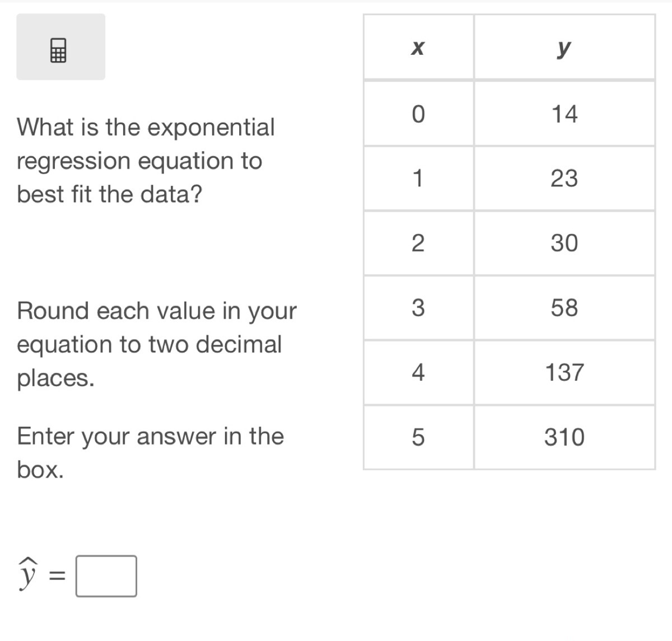Select the x value 5 cell
672x641 pixels.
[x=418, y=437]
